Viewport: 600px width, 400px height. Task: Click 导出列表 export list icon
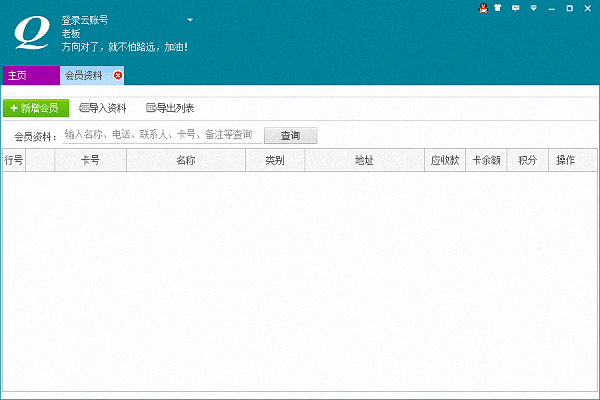(151, 108)
